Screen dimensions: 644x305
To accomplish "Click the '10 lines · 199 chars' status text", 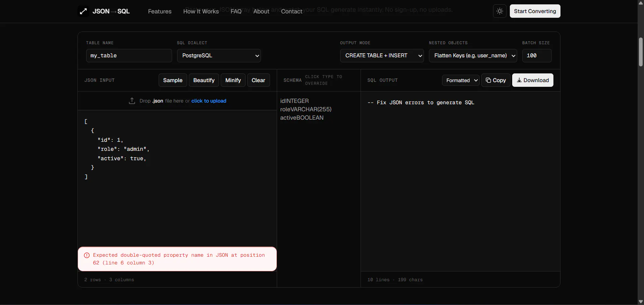I will click(x=395, y=280).
